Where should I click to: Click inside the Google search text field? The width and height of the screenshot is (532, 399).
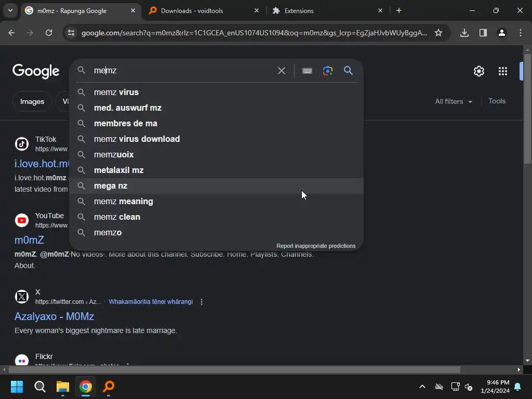(183, 71)
